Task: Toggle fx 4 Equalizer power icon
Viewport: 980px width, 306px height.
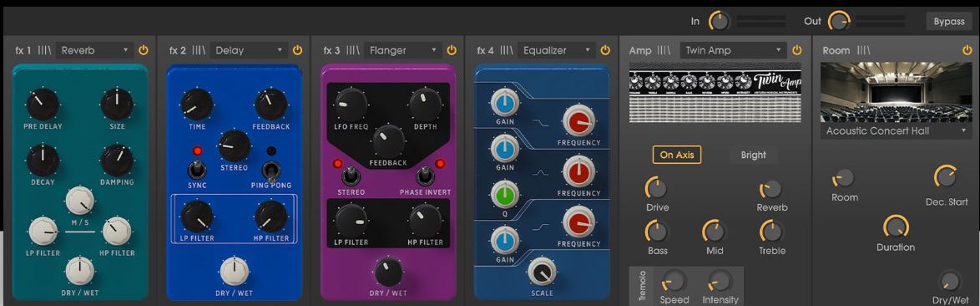Action: [x=605, y=50]
